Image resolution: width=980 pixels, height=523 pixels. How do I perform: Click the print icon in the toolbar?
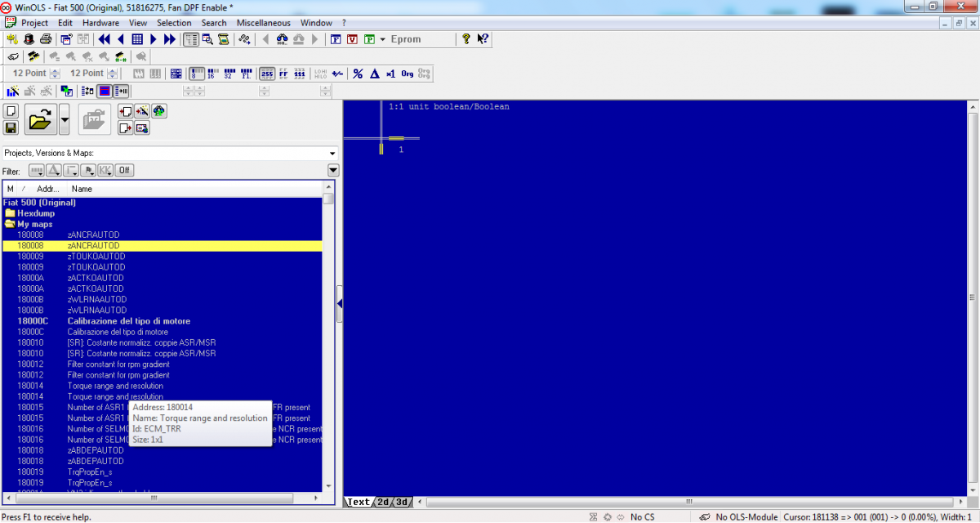tap(45, 39)
